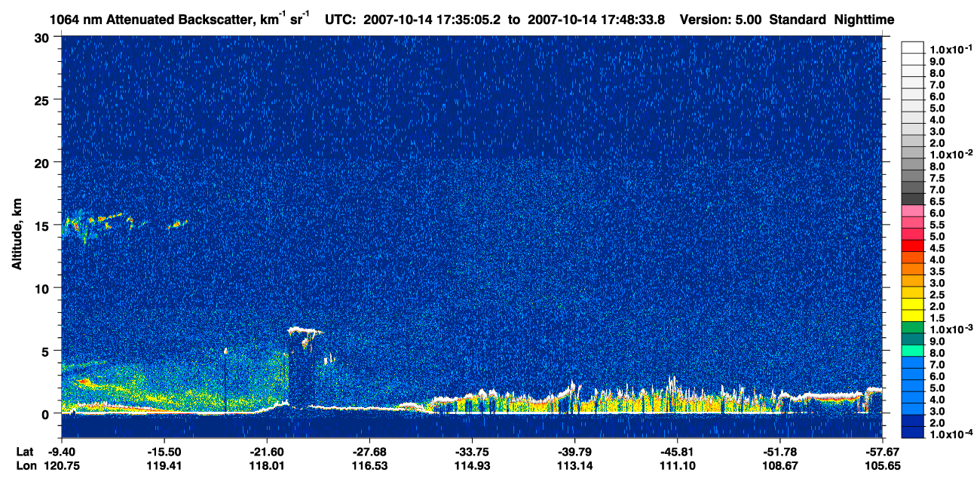Click latitude value '-51.78'
The image size is (980, 503).
click(x=779, y=452)
